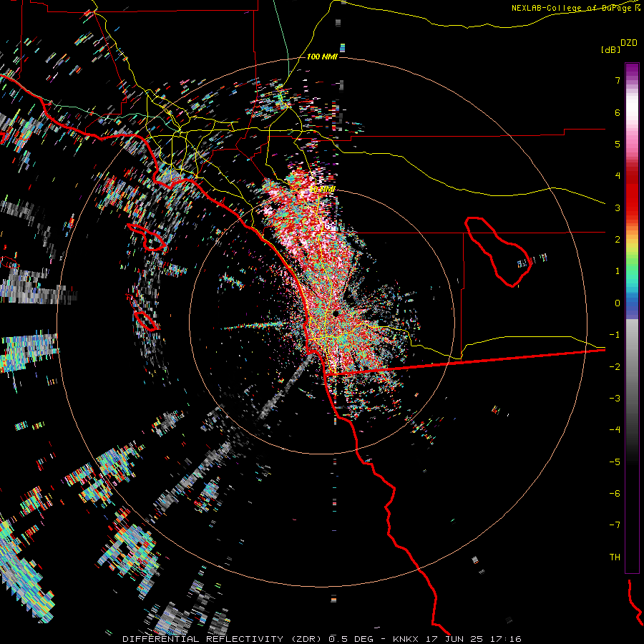The height and width of the screenshot is (644, 644).
Task: Click the positive 2 scale value
Action: coord(618,240)
